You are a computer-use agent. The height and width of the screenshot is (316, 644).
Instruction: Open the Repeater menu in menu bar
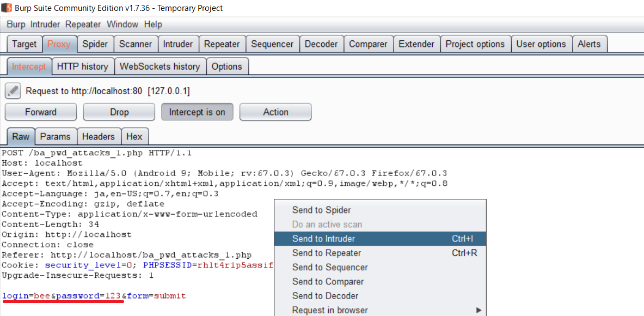(83, 25)
